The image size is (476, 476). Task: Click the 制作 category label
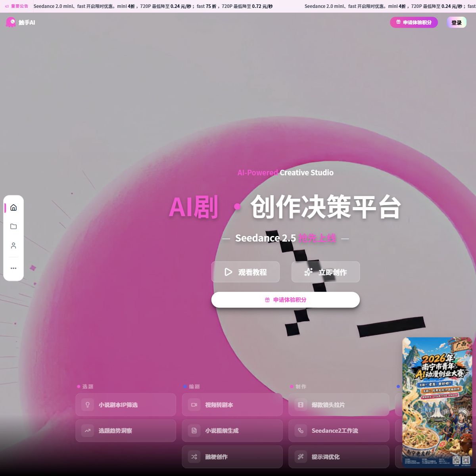(301, 386)
